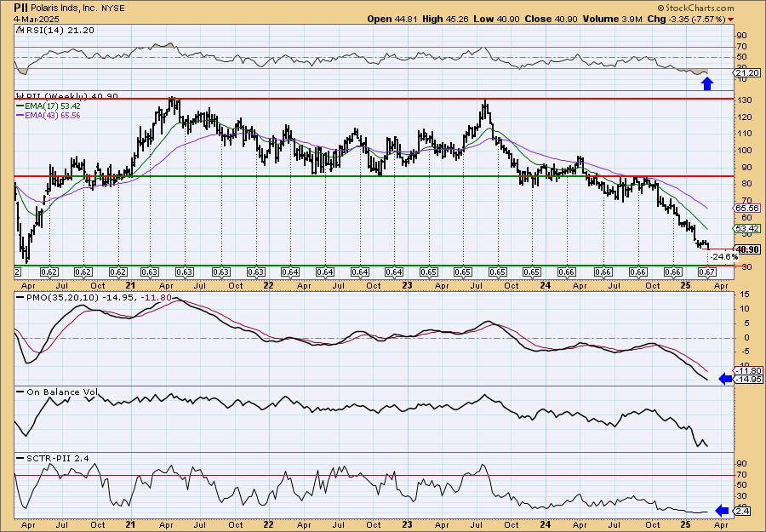Click the EMA(17) 53.42 legend entry
The height and width of the screenshot is (532, 766).
click(49, 106)
